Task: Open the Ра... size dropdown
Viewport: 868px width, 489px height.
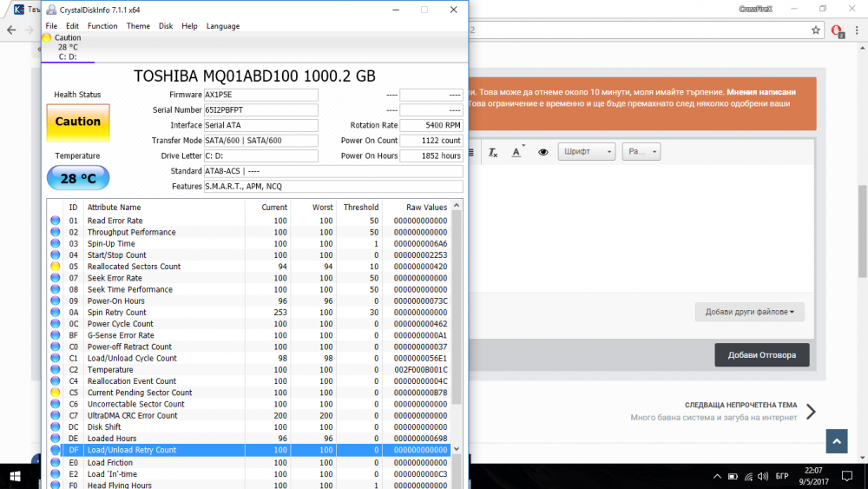Action: pyautogui.click(x=641, y=152)
